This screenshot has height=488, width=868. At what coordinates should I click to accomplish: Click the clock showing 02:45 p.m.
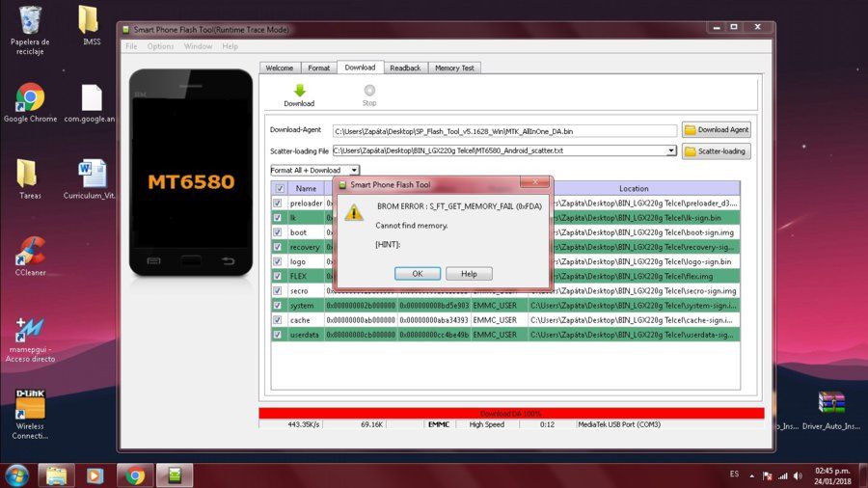pos(832,471)
